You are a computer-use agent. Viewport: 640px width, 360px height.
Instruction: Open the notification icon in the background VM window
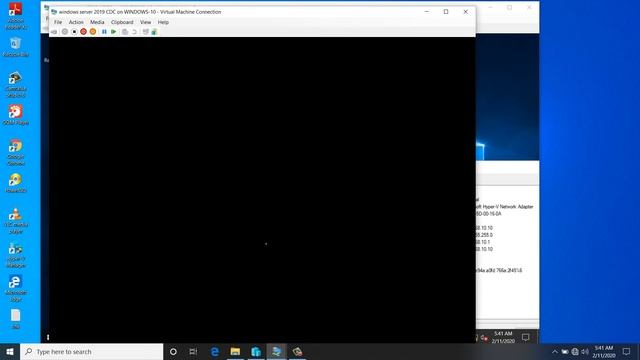pos(526,337)
